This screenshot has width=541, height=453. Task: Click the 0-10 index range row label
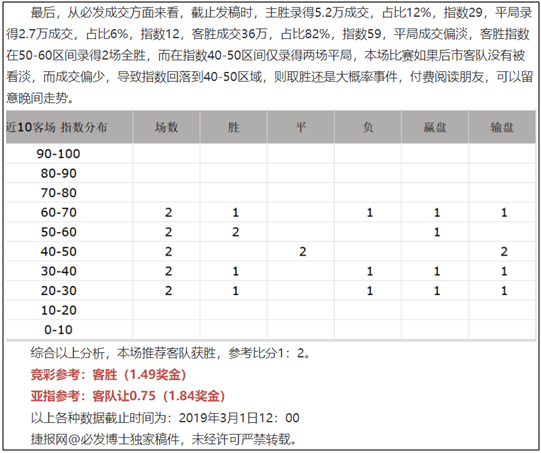(x=58, y=330)
